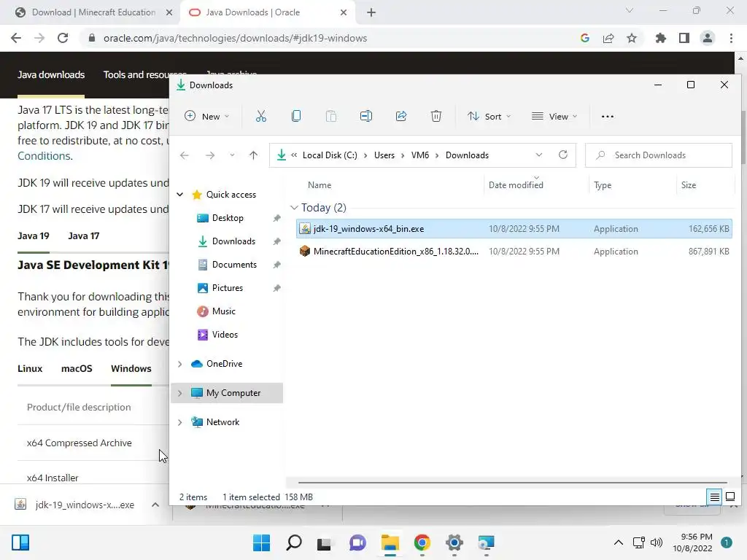The width and height of the screenshot is (747, 560).
Task: Open the Chrome three-dot menu
Action: coord(731,38)
